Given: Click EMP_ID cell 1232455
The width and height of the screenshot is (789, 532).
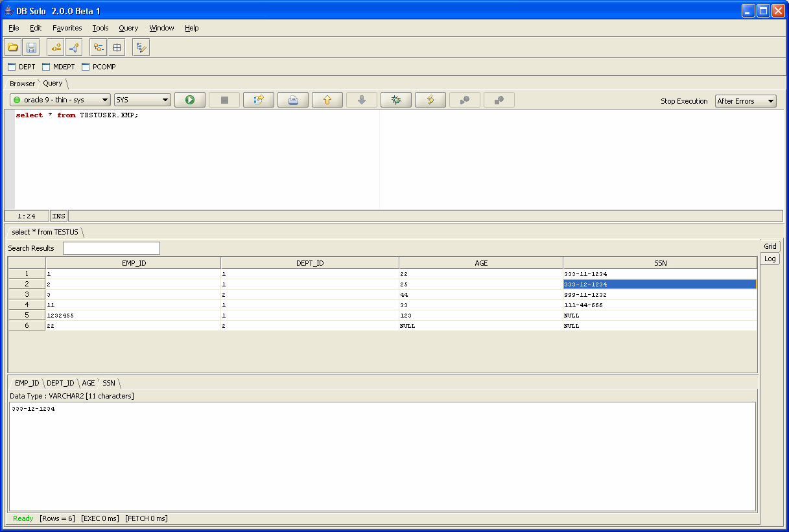Looking at the screenshot, I should click(x=133, y=316).
